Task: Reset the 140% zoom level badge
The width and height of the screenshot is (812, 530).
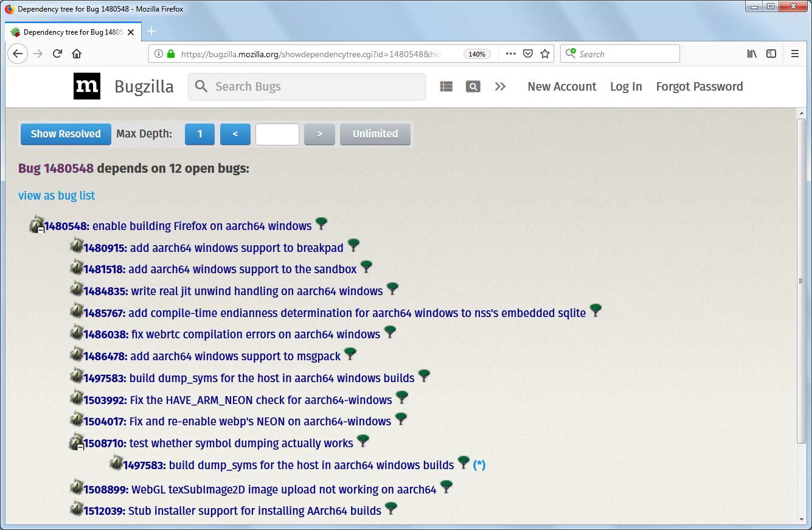Action: [477, 54]
